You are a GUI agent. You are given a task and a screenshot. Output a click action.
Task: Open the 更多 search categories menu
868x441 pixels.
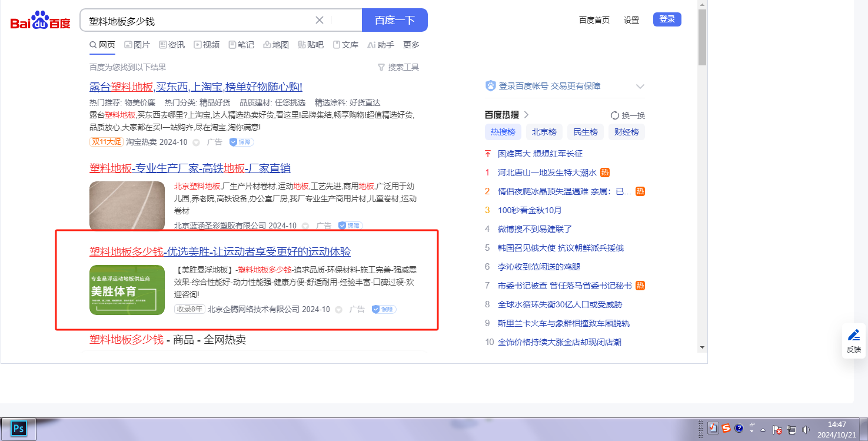tap(411, 45)
